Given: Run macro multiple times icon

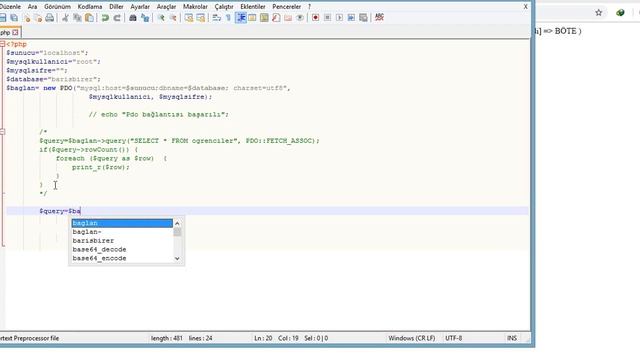Looking at the screenshot, I should pyautogui.click(x=351, y=18).
